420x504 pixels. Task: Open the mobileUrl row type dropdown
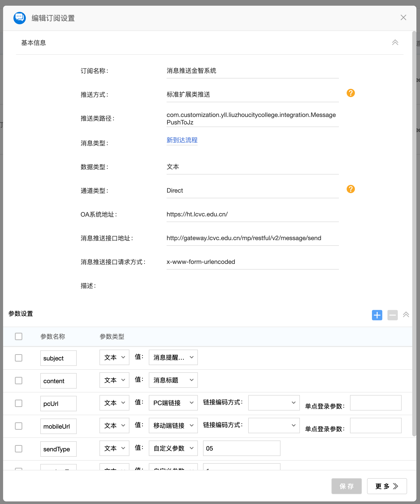[114, 426]
